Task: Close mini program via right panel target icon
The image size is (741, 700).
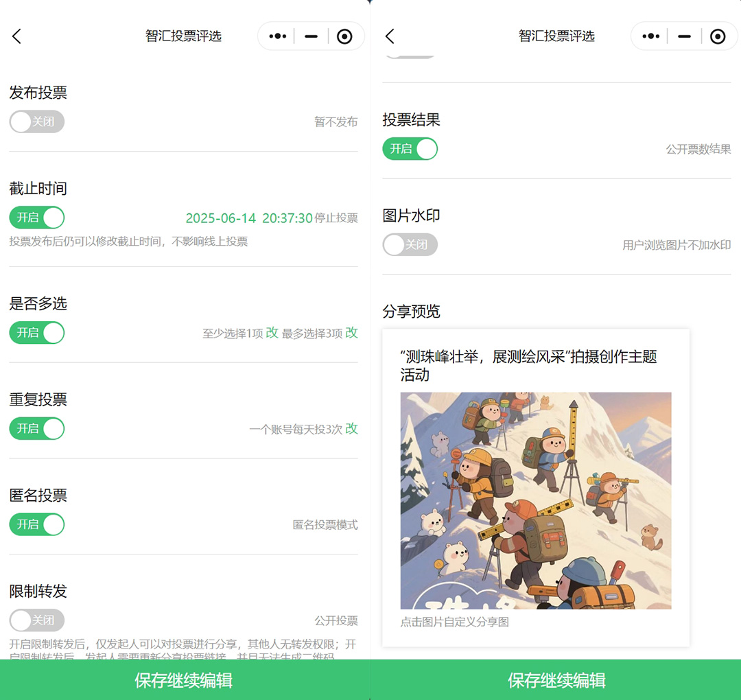Action: (x=718, y=36)
